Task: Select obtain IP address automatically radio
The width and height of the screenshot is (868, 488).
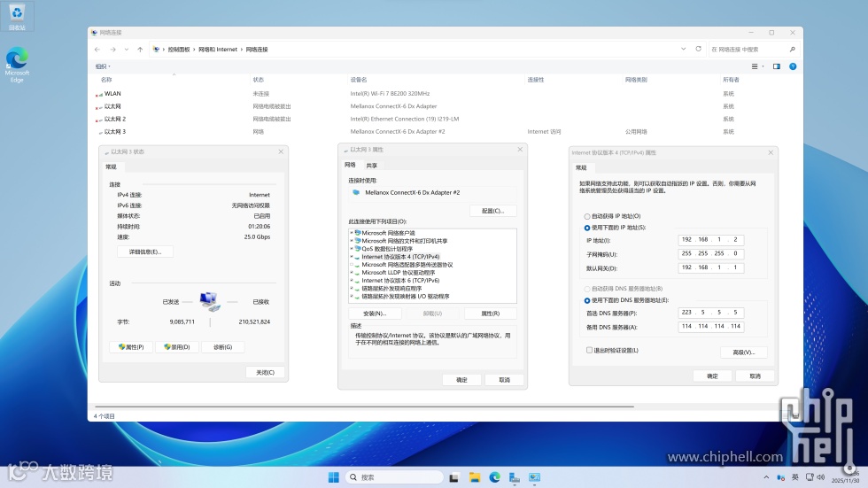Action: (586, 216)
